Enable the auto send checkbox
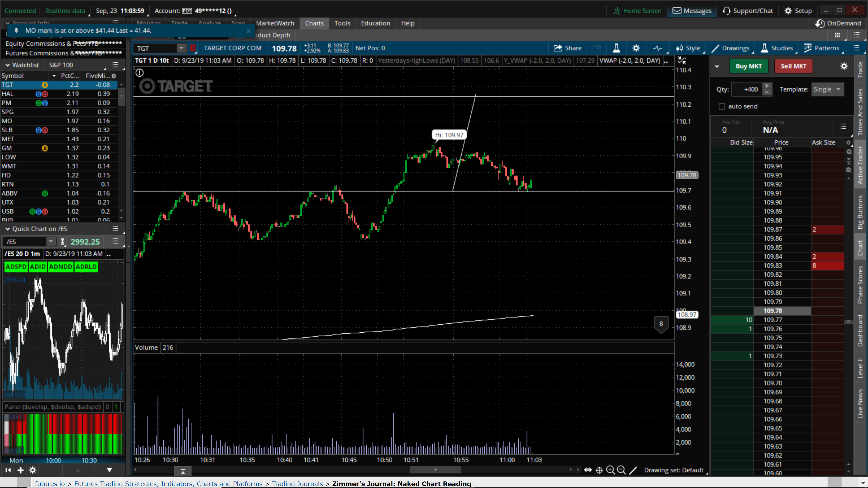Viewport: 868px width, 488px height. point(722,106)
